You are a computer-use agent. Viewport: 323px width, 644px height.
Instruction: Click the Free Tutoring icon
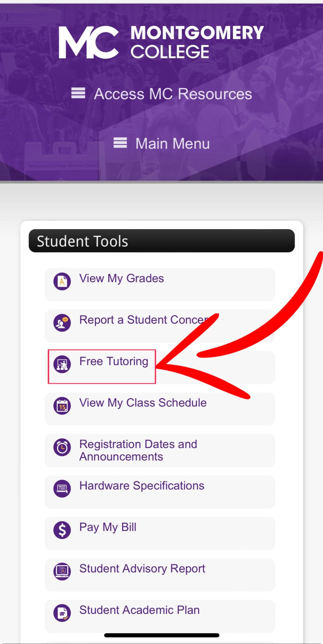click(x=62, y=364)
